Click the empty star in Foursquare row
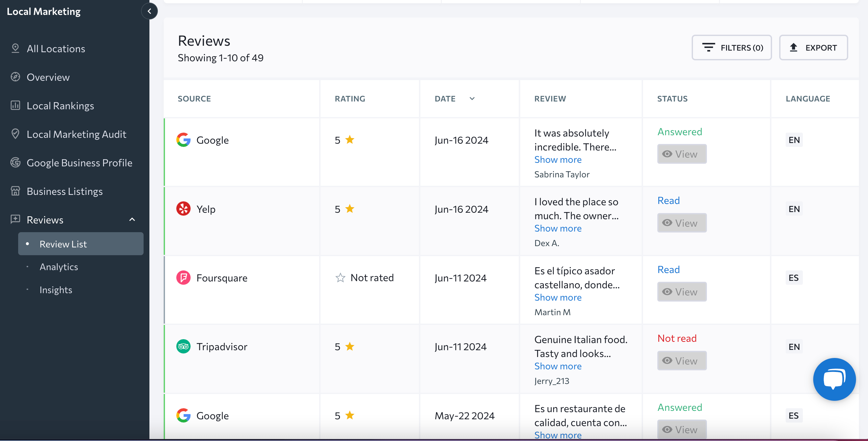Image resolution: width=868 pixels, height=441 pixels. [340, 278]
